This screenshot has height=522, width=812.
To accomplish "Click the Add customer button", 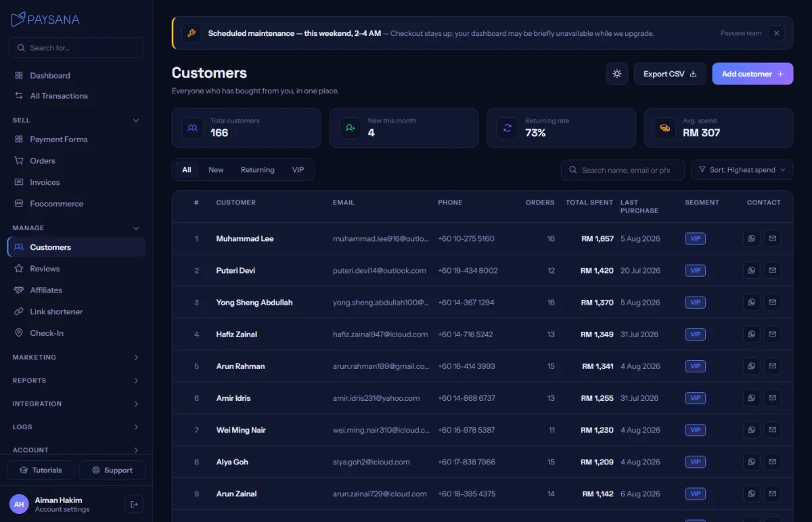I will (x=752, y=74).
